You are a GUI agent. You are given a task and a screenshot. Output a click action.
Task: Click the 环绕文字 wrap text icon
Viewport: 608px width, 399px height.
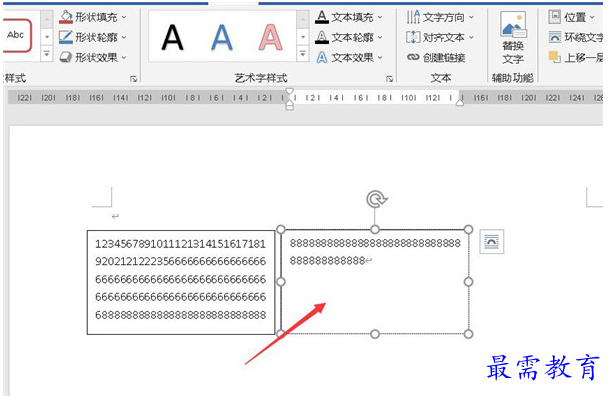[x=554, y=37]
